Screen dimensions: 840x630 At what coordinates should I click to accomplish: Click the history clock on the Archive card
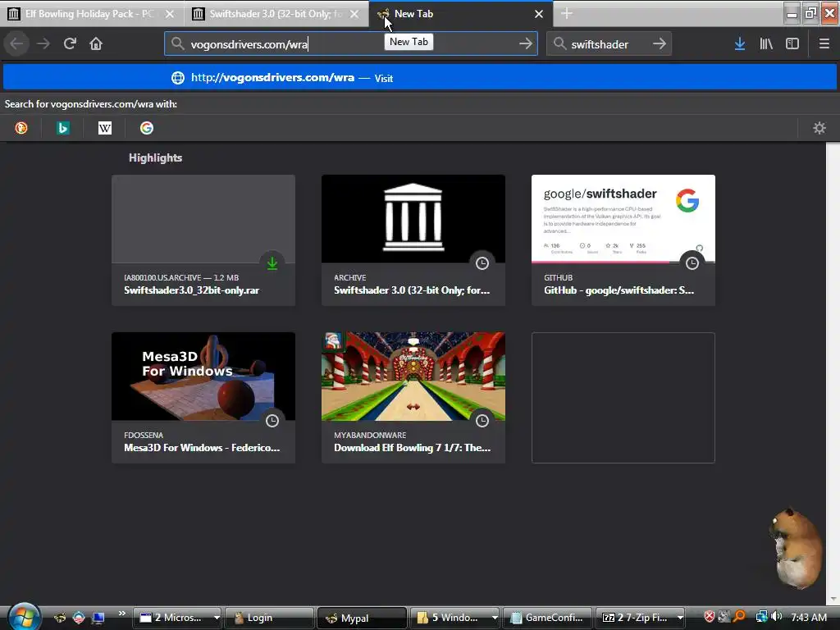click(x=482, y=263)
